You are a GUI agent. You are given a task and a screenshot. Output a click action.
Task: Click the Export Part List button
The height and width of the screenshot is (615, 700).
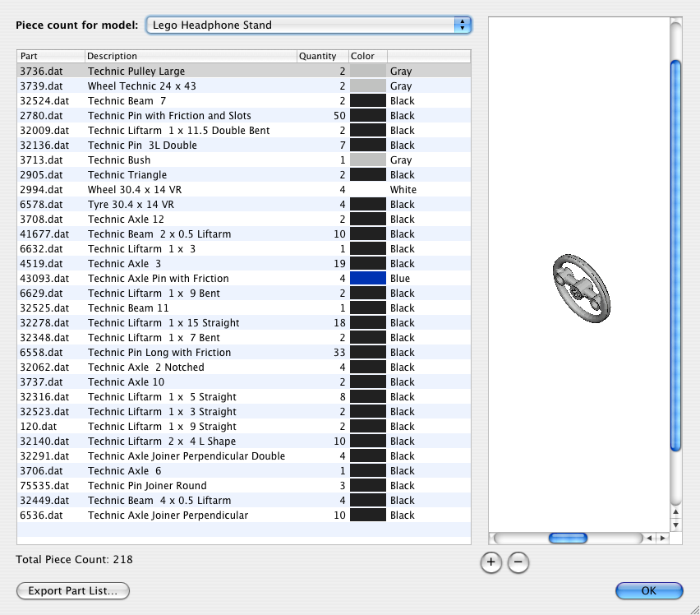(73, 590)
